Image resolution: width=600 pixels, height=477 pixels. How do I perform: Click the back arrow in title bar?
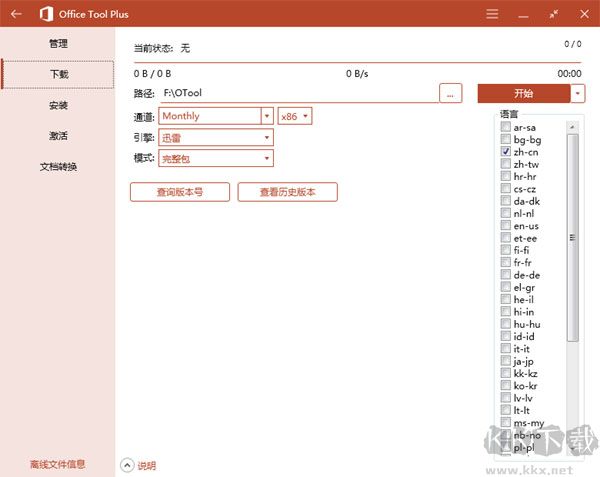click(15, 14)
